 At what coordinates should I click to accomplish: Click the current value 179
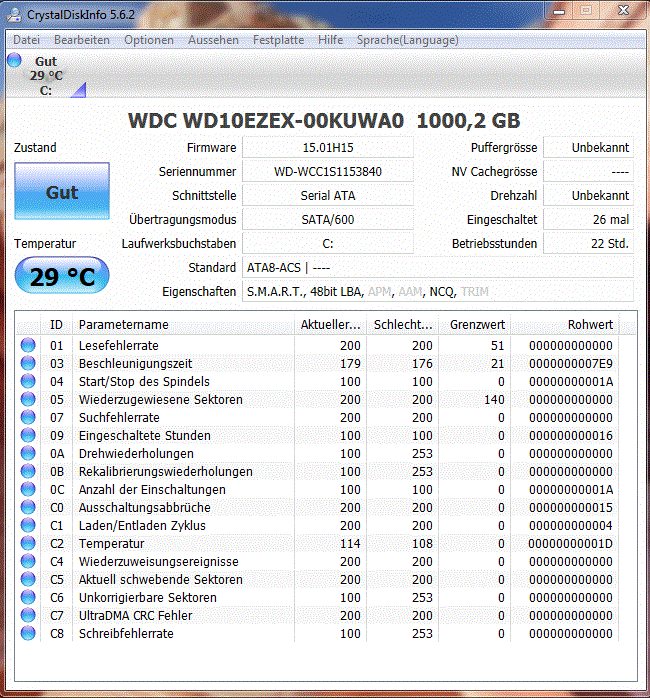click(x=350, y=364)
